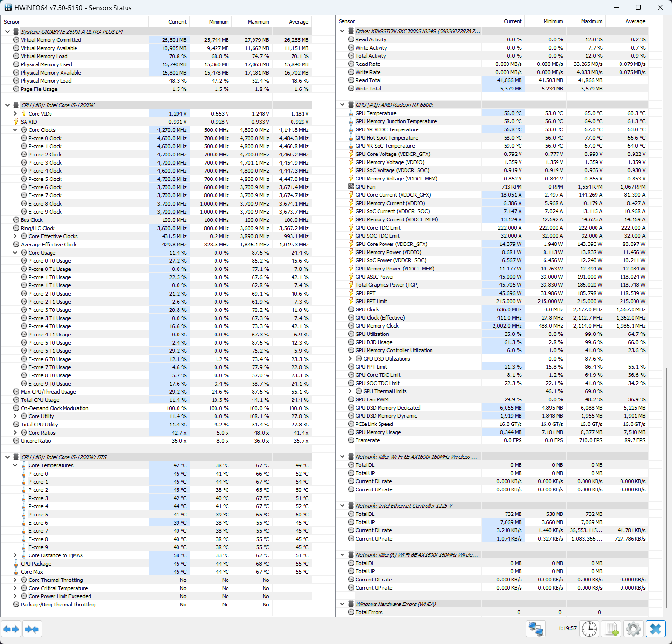Collapse the CPU Intel Core i5-12600K section
The image size is (672, 644).
click(x=7, y=105)
